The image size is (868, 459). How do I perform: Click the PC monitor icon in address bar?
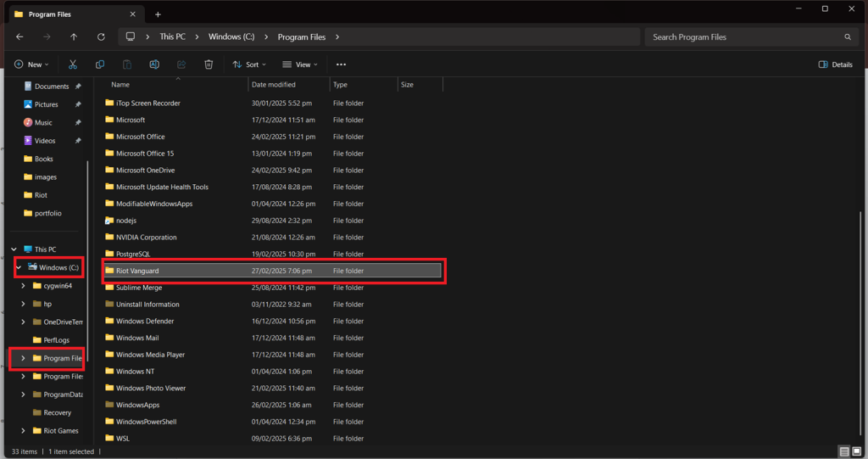coord(130,36)
